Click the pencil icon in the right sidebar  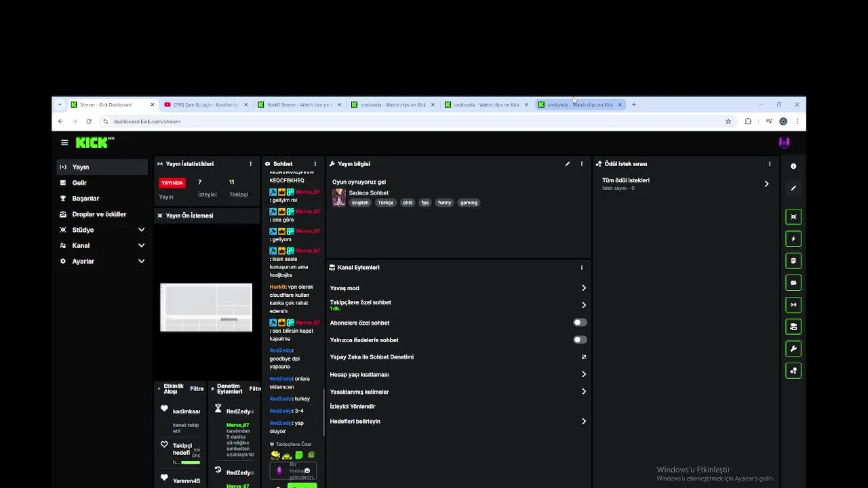coord(793,188)
